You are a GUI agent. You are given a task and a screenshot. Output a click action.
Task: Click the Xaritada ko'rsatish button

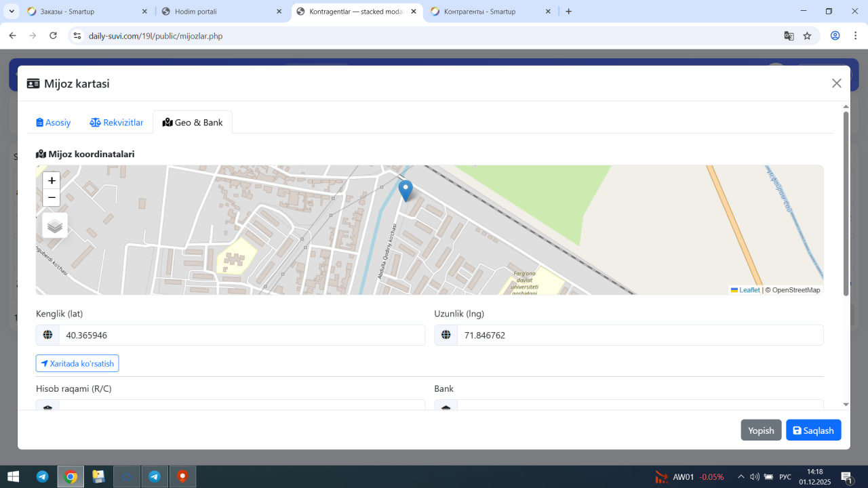(x=77, y=363)
